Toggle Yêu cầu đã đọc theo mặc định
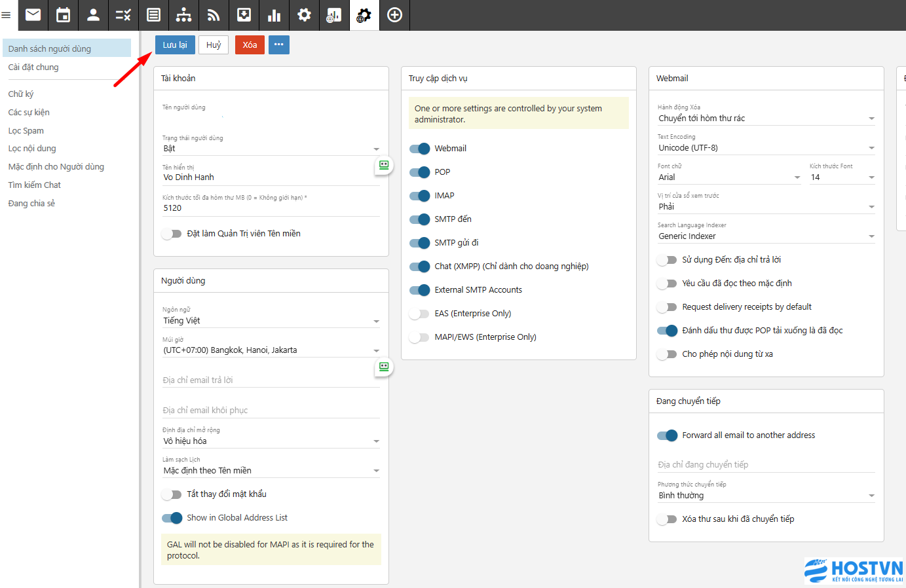Screen dimensions: 906x588 point(667,284)
